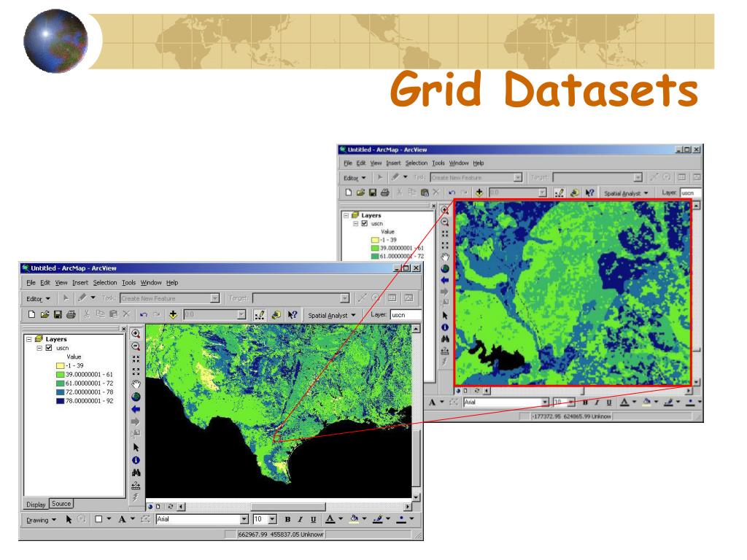
Task: Open map scale dropdown in front window
Action: [241, 314]
